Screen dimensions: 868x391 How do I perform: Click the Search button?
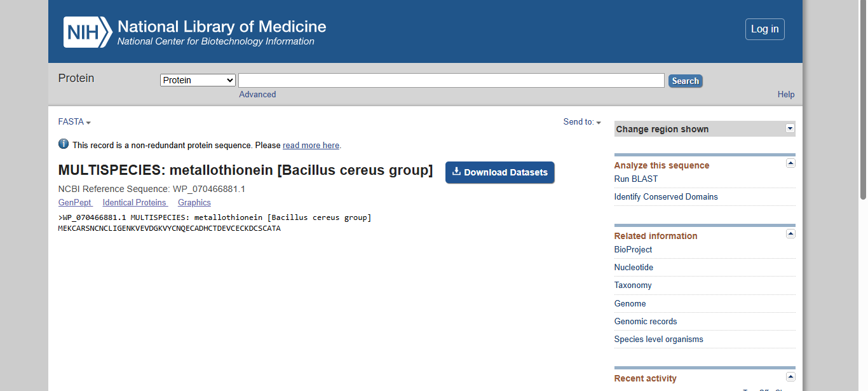click(x=685, y=81)
